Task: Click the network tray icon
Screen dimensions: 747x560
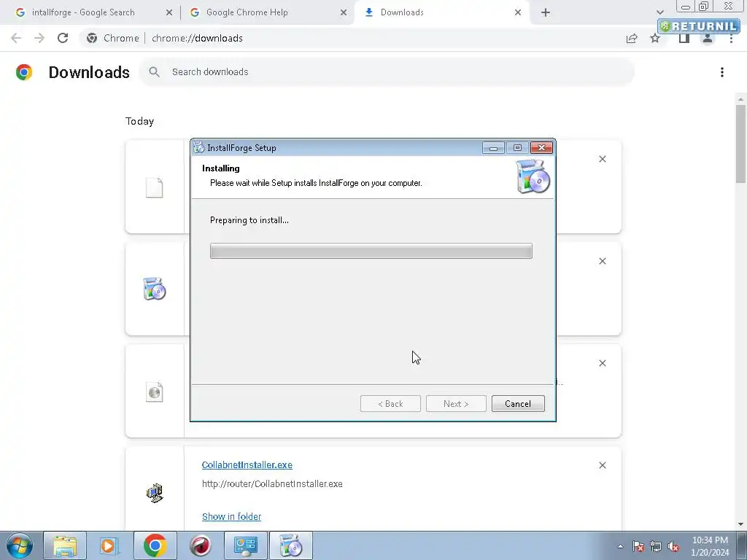Action: coord(656,546)
